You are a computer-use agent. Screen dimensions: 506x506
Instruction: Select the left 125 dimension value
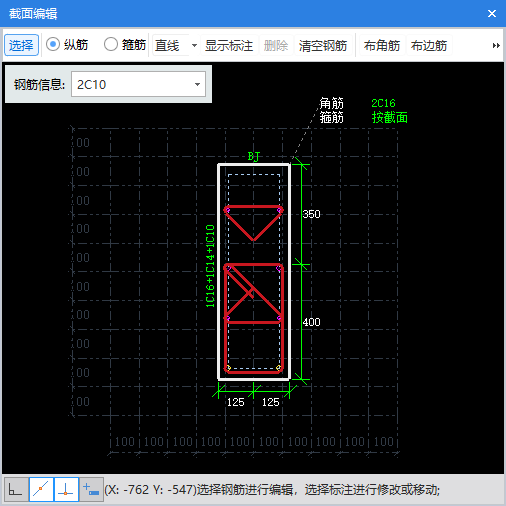tap(236, 402)
